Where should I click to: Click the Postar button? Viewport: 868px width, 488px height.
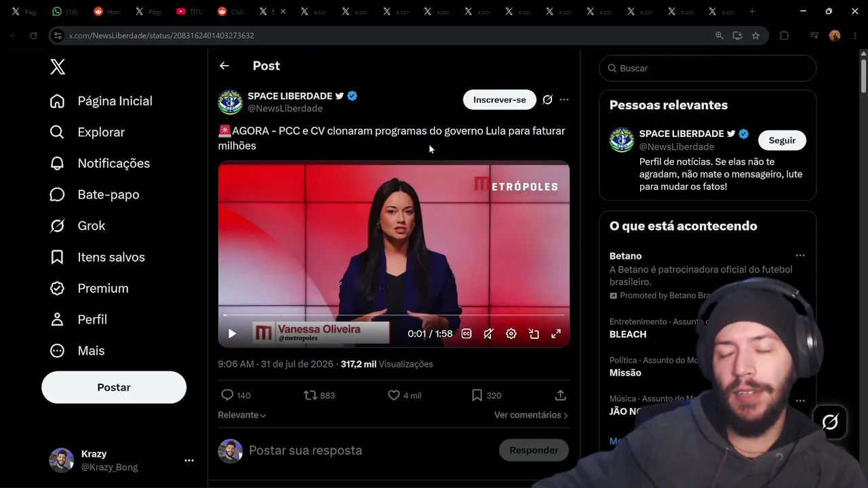coord(114,387)
